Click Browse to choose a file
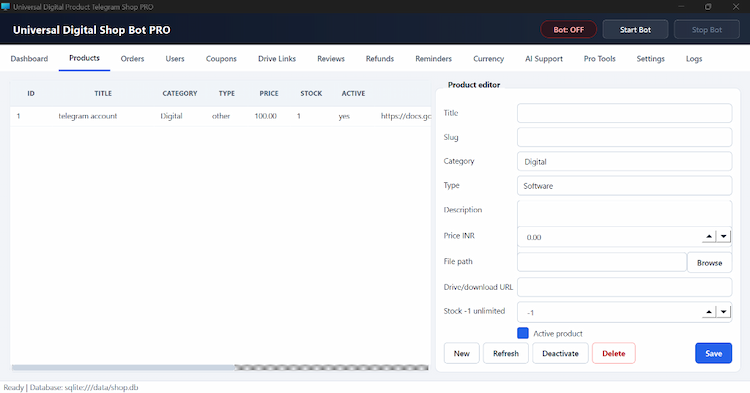The width and height of the screenshot is (750, 393). [709, 262]
